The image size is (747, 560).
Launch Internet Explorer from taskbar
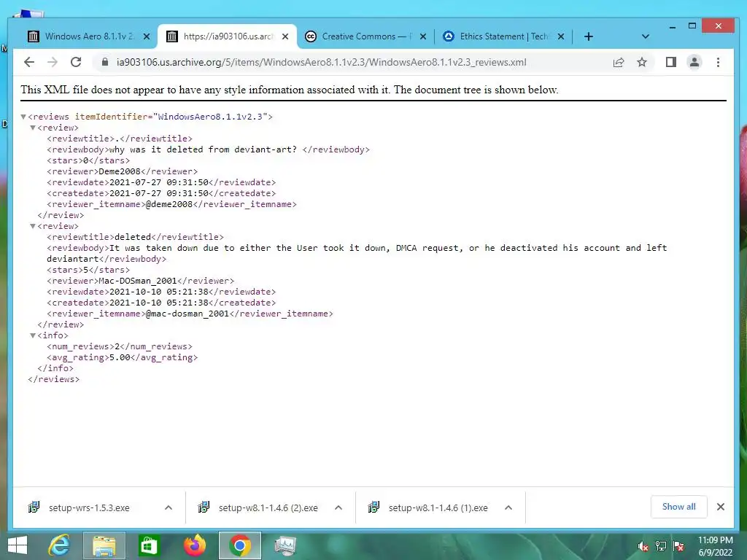[60, 545]
